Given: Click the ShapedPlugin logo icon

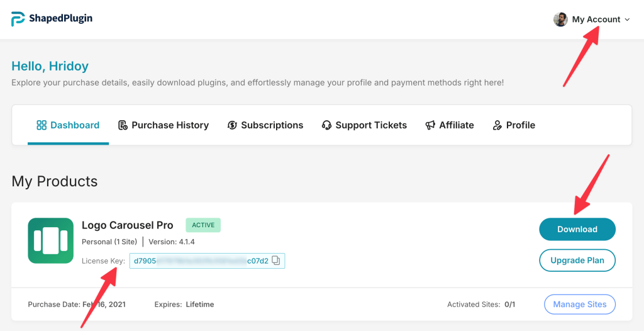Looking at the screenshot, I should (x=18, y=19).
